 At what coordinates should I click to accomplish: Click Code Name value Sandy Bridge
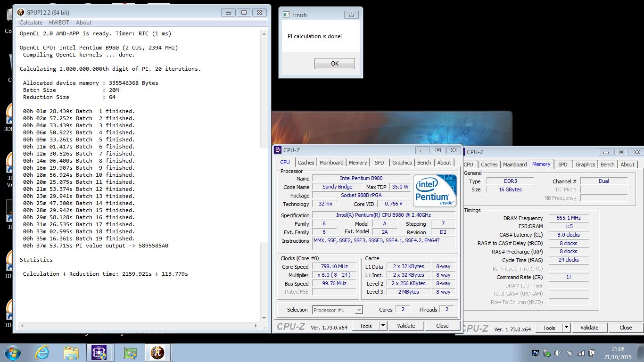click(x=337, y=187)
